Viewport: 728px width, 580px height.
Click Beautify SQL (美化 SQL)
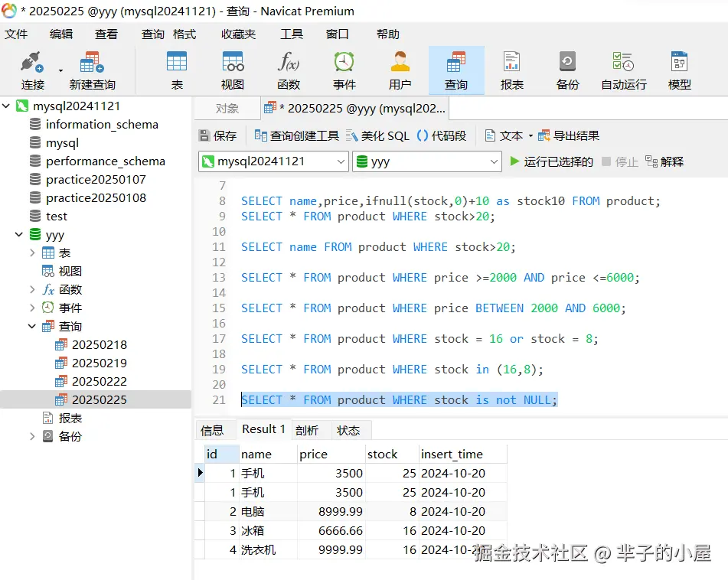378,135
